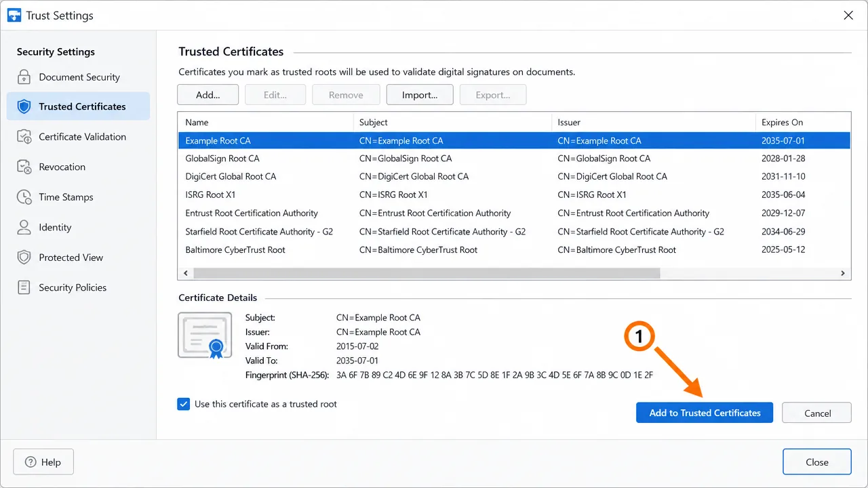Select the GlobalSign Root CA row
The image size is (868, 488).
coord(514,159)
